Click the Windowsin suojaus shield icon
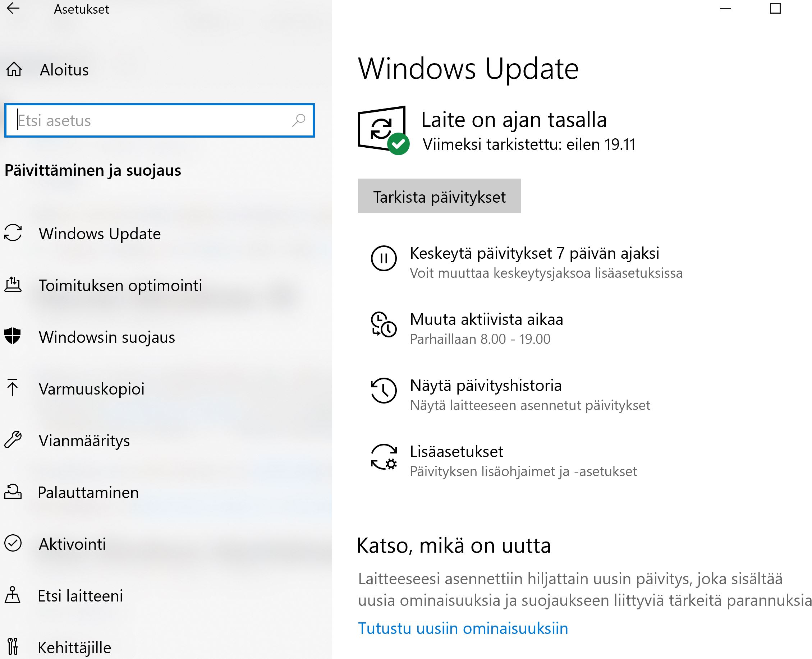812x659 pixels. click(13, 336)
